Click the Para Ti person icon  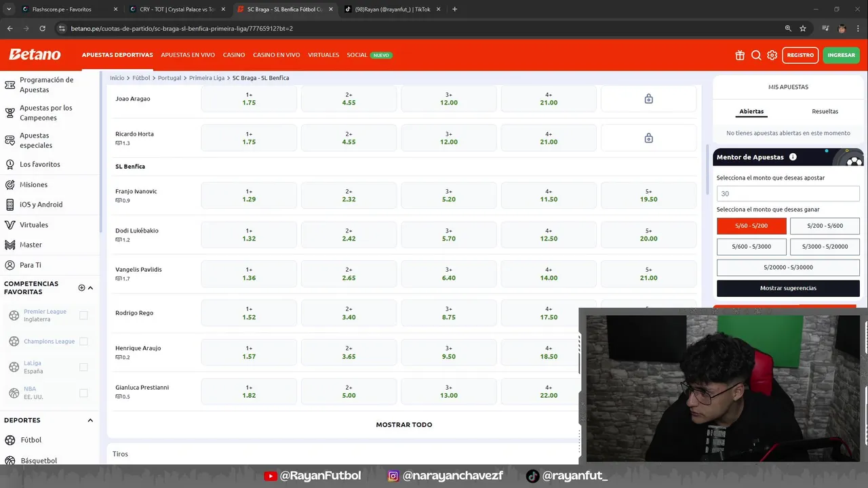tap(9, 265)
